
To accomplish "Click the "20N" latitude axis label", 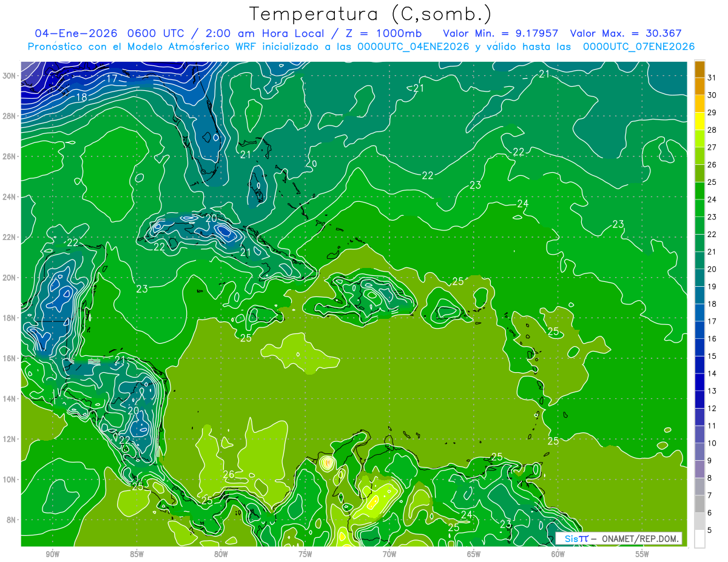I will pos(10,278).
